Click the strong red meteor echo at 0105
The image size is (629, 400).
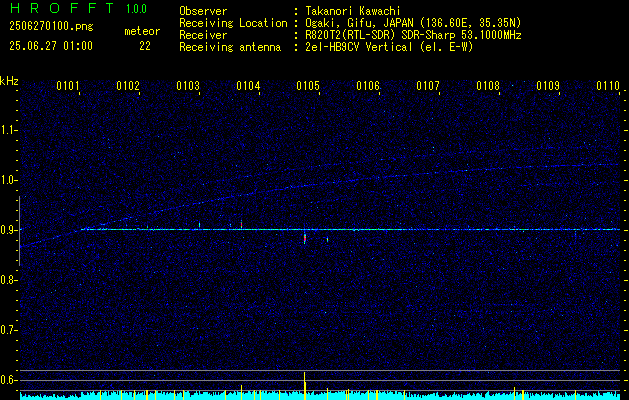305,238
